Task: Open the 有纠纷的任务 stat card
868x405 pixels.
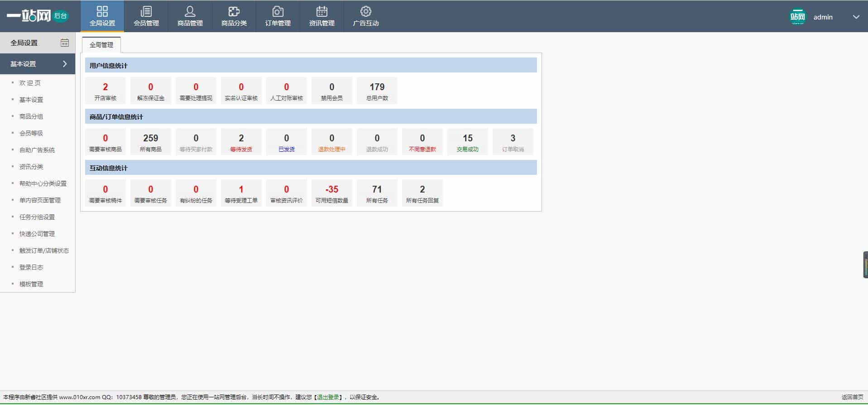Action: [x=196, y=193]
